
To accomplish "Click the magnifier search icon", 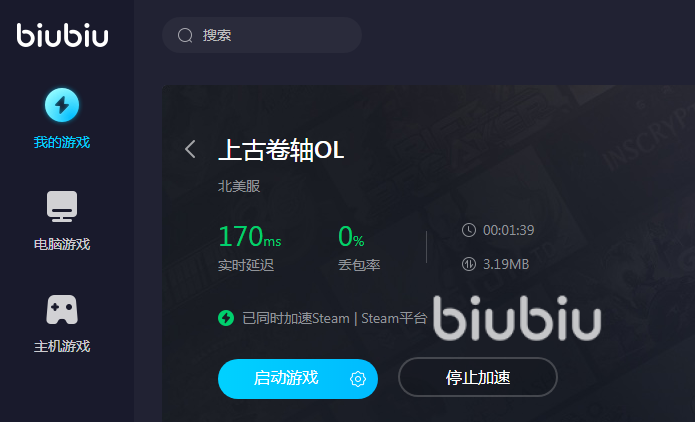I will 185,35.
